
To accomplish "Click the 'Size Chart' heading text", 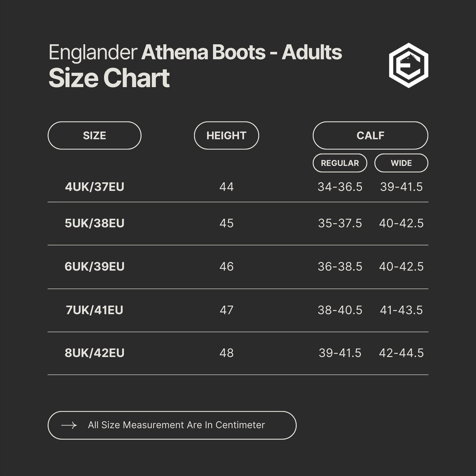I will coord(109,78).
